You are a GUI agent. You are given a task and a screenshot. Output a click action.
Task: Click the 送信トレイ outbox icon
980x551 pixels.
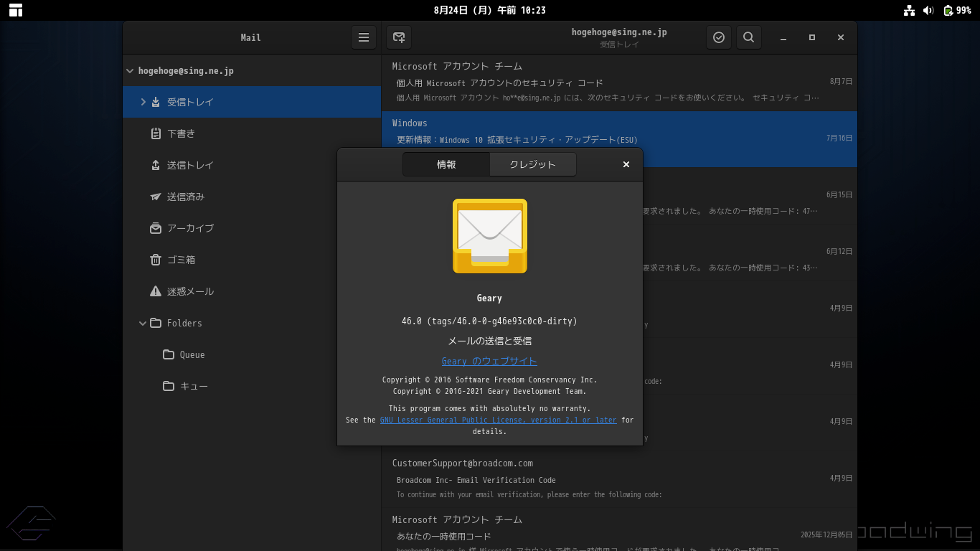pyautogui.click(x=156, y=165)
